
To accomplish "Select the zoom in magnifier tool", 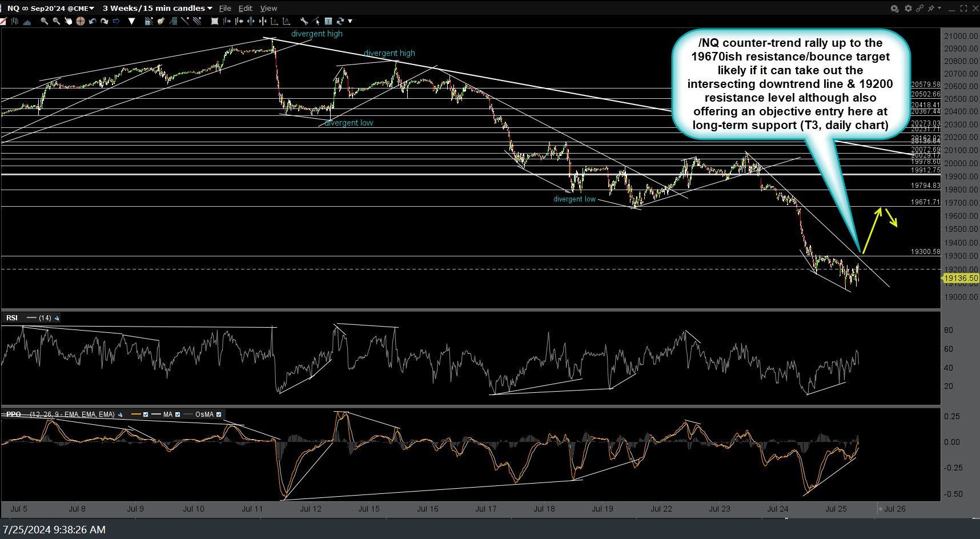I will pos(45,21).
